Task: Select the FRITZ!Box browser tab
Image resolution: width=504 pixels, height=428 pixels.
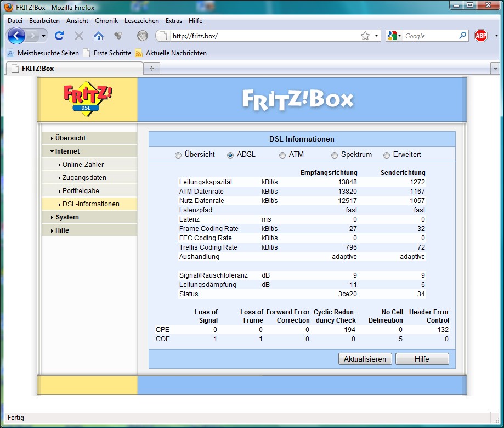Action: pyautogui.click(x=74, y=69)
